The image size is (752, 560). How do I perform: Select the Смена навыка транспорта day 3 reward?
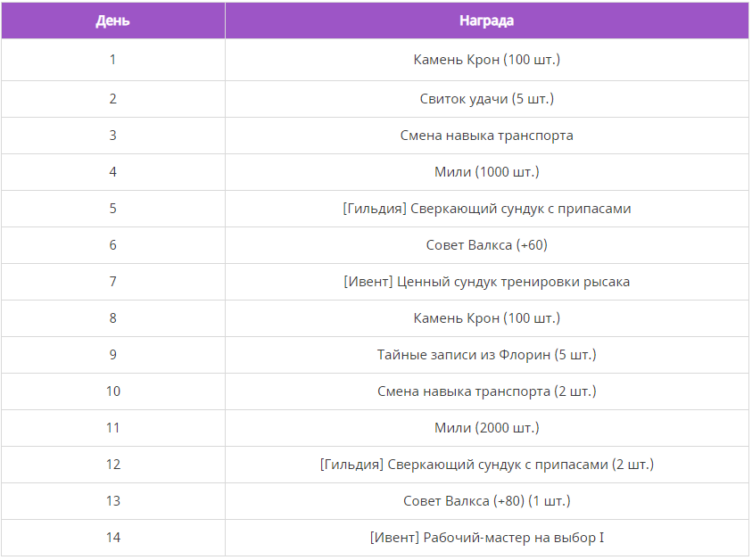[487, 136]
